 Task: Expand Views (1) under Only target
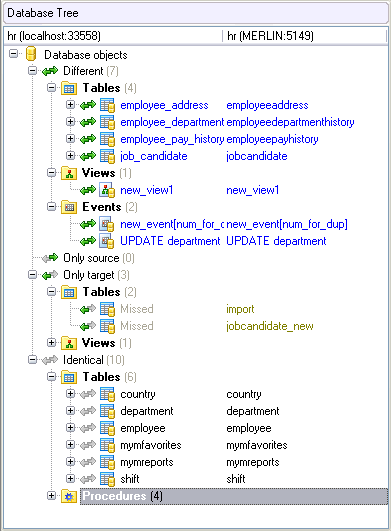click(51, 343)
